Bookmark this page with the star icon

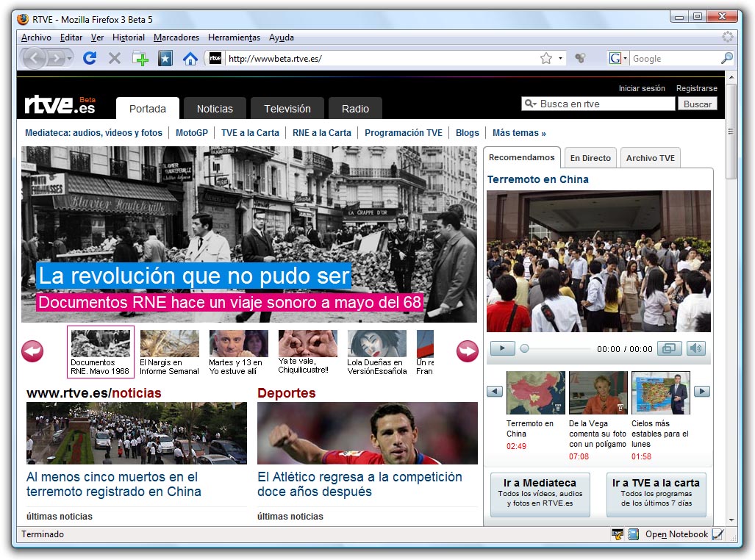coord(546,59)
